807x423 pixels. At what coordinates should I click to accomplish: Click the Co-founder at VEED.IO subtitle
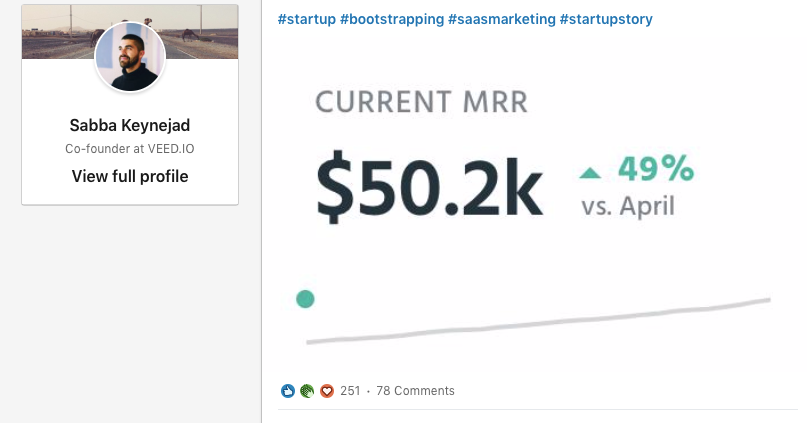[130, 149]
